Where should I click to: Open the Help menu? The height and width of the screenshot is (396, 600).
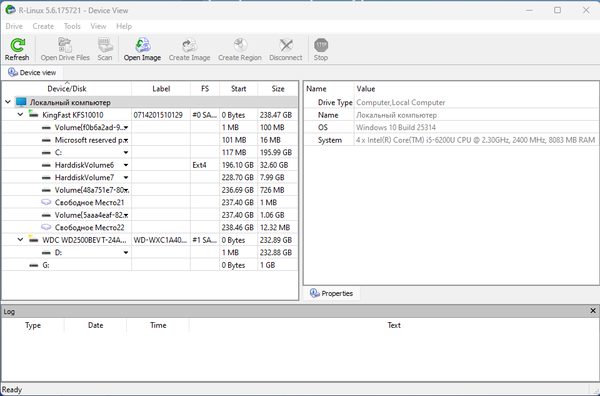[x=124, y=26]
